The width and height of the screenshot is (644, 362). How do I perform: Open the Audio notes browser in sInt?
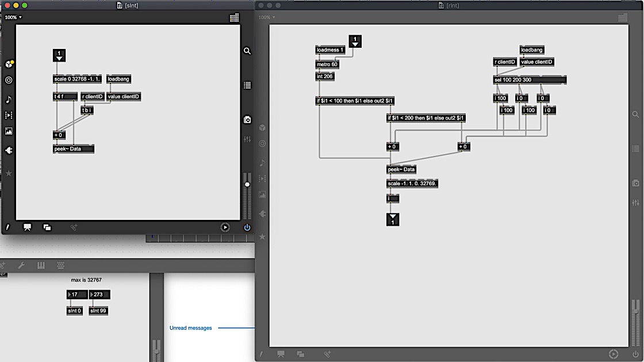9,98
